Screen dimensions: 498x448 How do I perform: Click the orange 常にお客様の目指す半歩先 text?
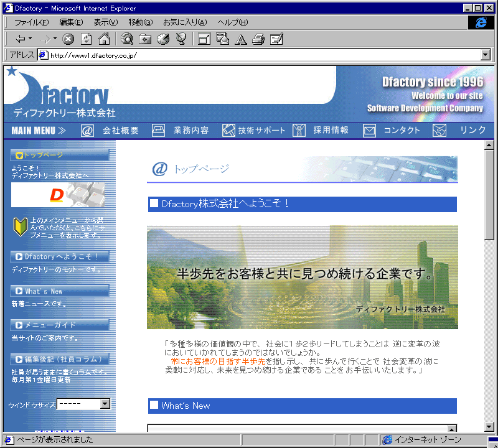[218, 362]
